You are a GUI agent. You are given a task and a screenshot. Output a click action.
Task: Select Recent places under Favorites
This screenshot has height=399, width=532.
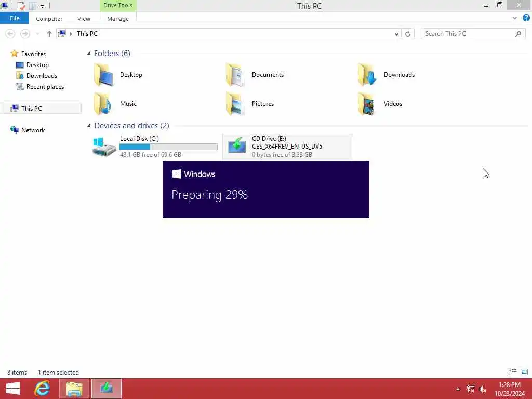[45, 87]
